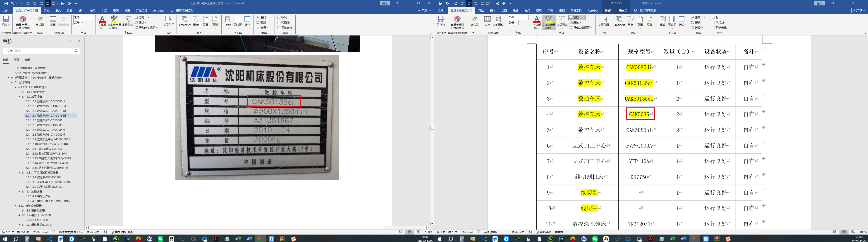868x242 pixels.
Task: Insert SmartArt in right window
Action: click(x=619, y=21)
